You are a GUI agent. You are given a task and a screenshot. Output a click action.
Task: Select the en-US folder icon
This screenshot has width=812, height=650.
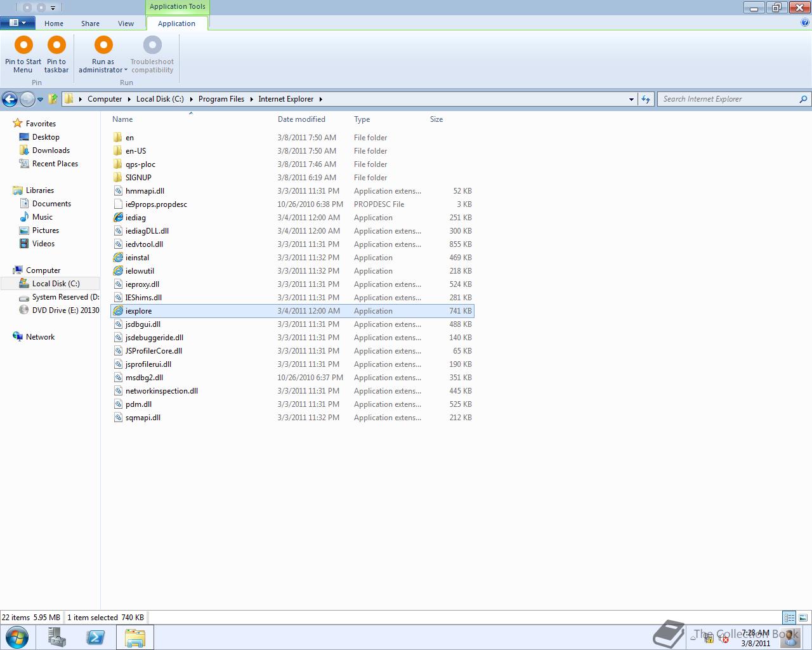tap(117, 151)
